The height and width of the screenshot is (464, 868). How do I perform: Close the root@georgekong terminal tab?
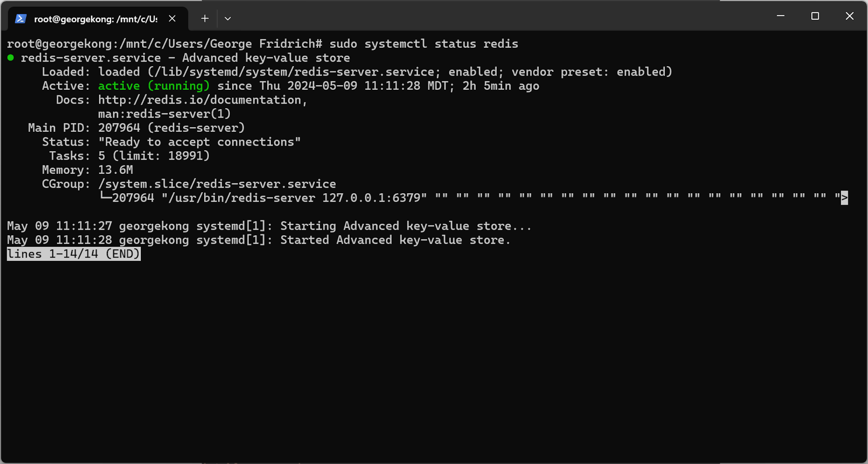point(172,19)
